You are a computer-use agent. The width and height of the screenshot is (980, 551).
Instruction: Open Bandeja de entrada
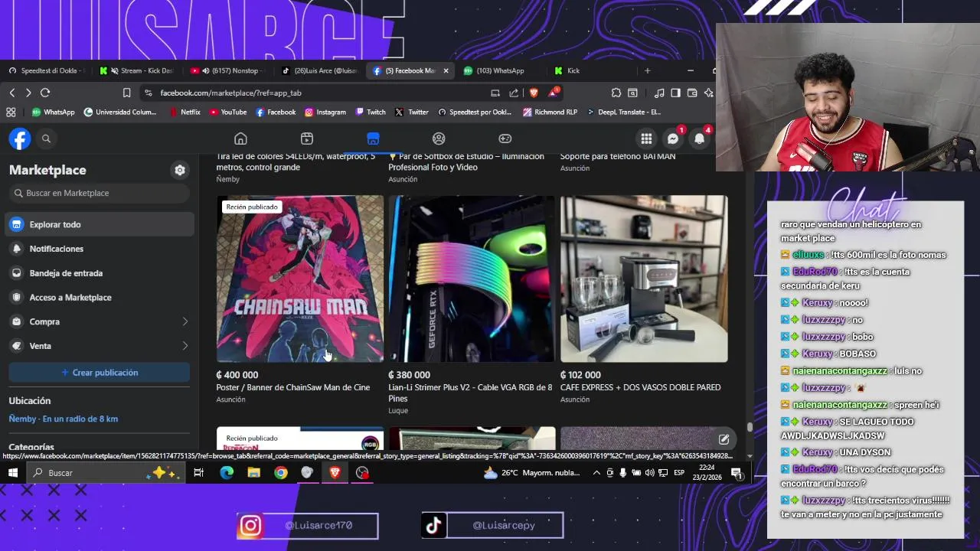pos(99,273)
